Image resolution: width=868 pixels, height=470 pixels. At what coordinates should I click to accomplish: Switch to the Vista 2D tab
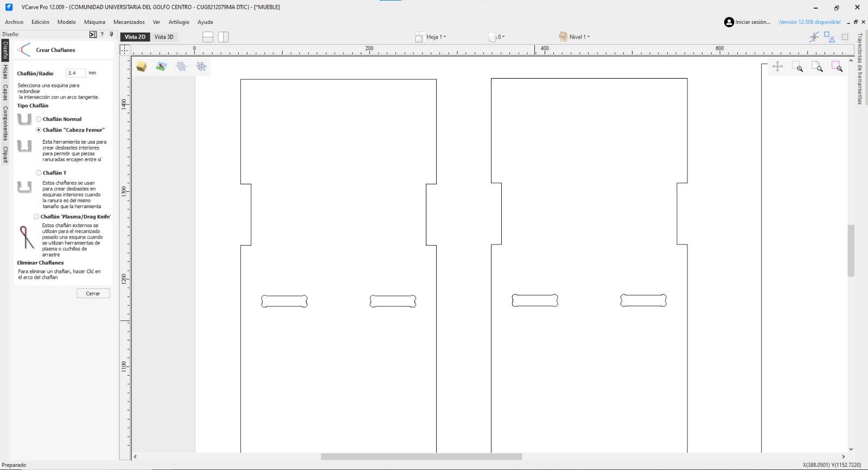tap(135, 37)
